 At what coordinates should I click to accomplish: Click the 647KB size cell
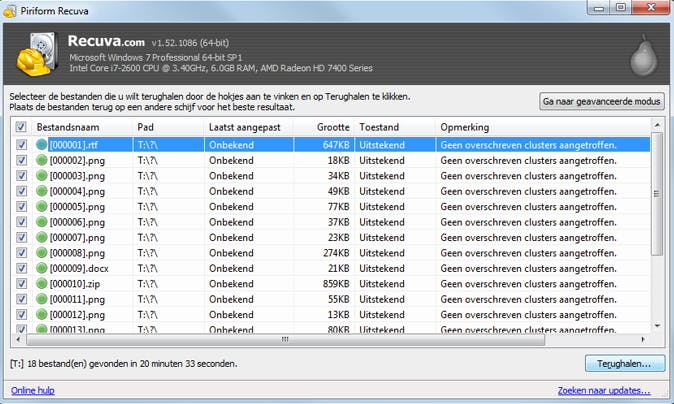click(x=336, y=145)
